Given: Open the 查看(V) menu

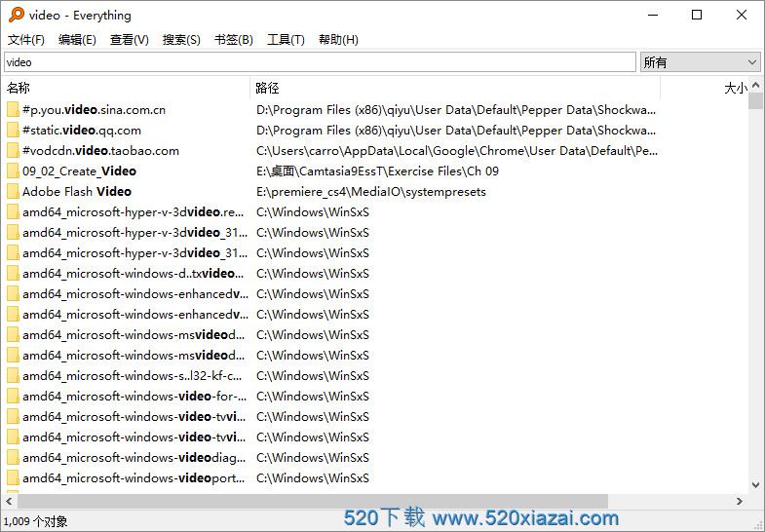Looking at the screenshot, I should pyautogui.click(x=130, y=40).
